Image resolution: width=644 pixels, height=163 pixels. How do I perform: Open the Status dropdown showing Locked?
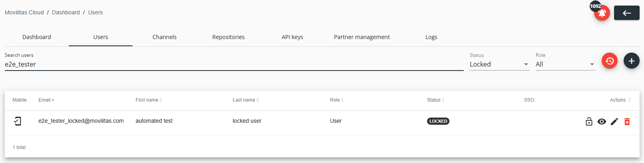(499, 64)
